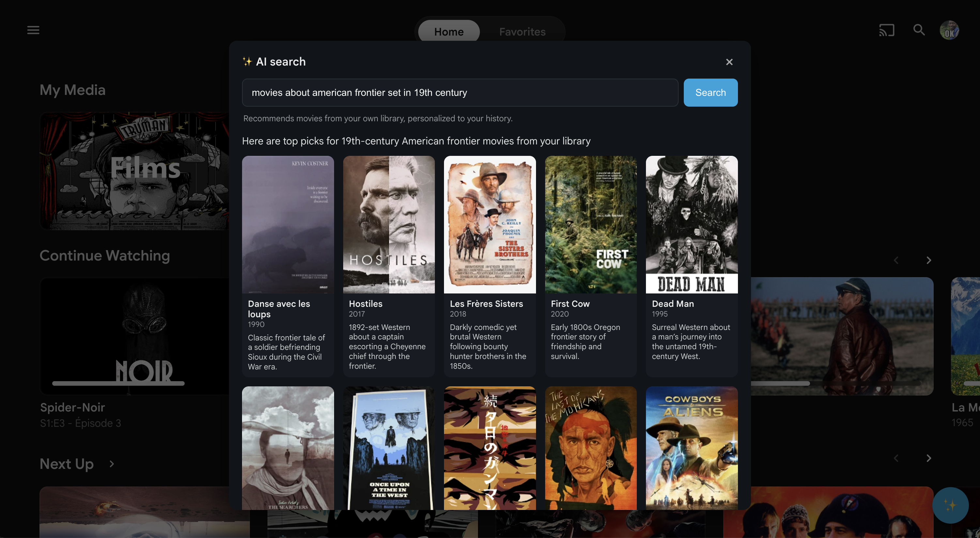Switch to the Home tab
The height and width of the screenshot is (538, 980).
(x=449, y=32)
